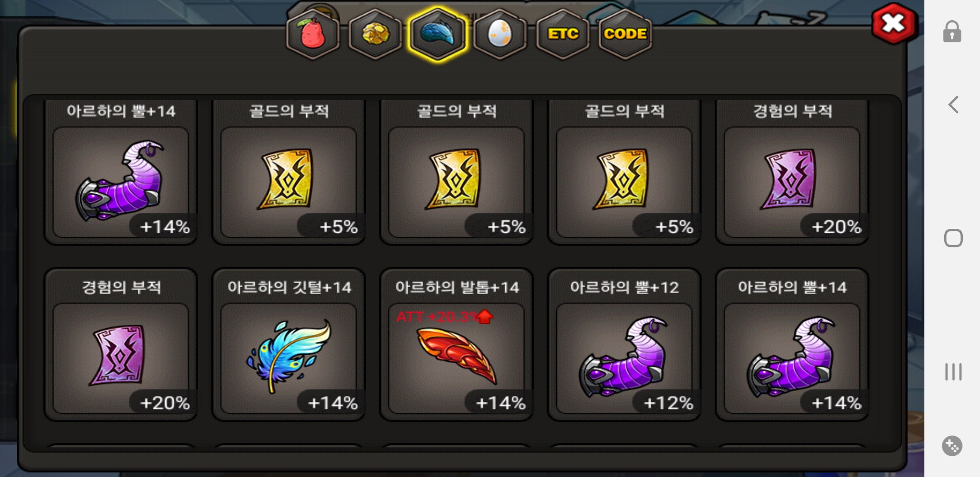
Task: Select the bottom-left purple talisman +20%
Action: (x=121, y=344)
